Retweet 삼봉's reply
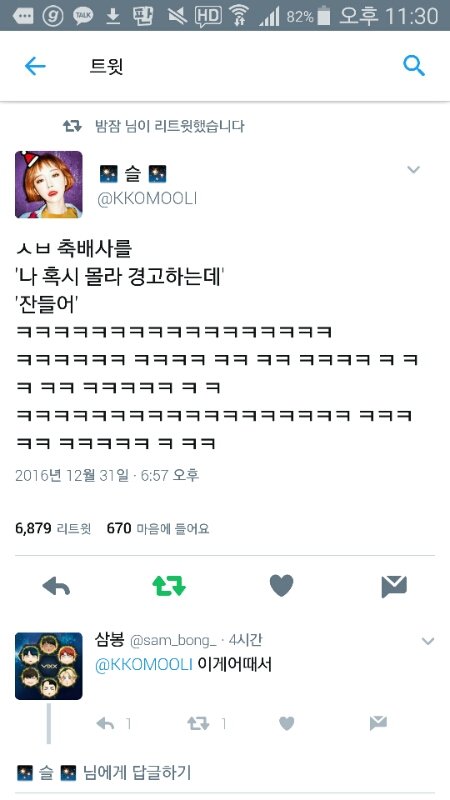 198,723
